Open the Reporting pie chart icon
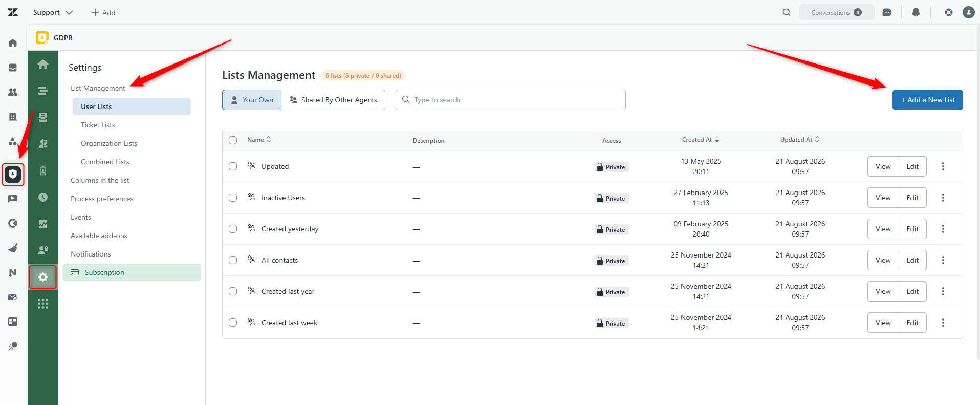Image resolution: width=980 pixels, height=405 pixels. point(13,223)
